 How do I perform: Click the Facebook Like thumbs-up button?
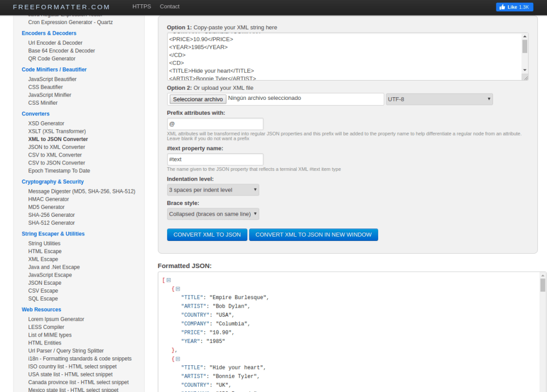click(x=514, y=7)
